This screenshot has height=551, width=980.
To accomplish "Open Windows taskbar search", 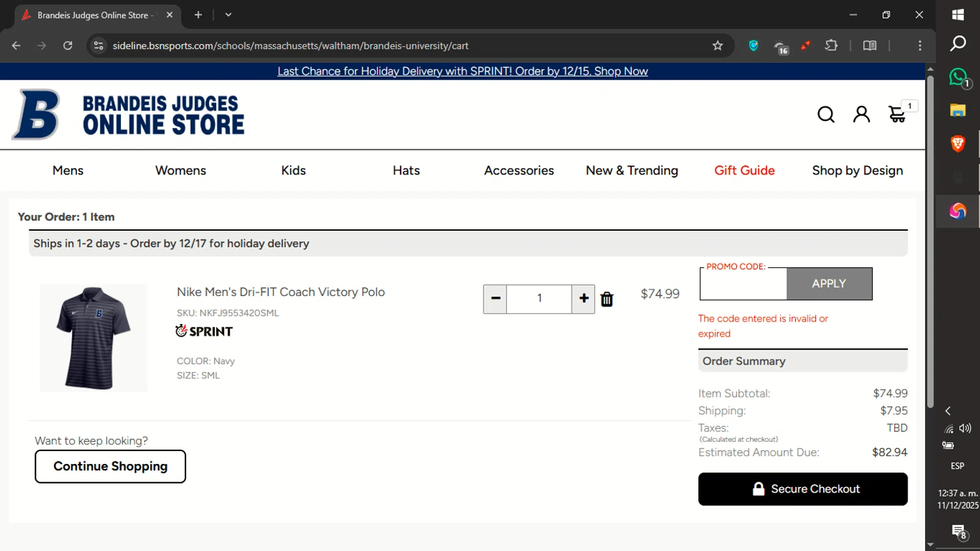I will pos(958,44).
